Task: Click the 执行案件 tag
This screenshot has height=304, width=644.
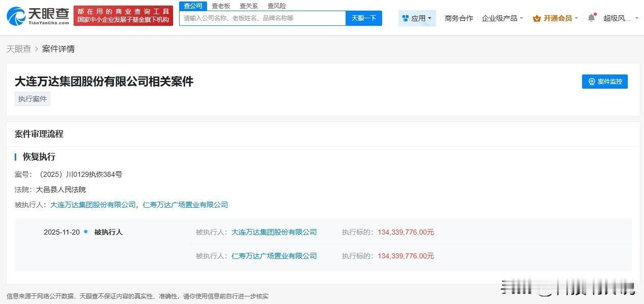Action: point(32,99)
